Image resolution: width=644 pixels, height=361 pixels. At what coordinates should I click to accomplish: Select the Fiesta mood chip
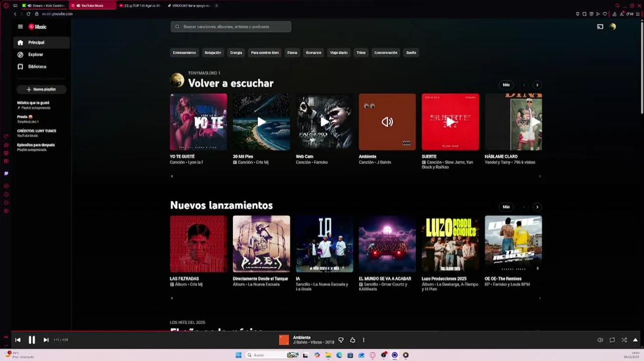click(x=292, y=53)
